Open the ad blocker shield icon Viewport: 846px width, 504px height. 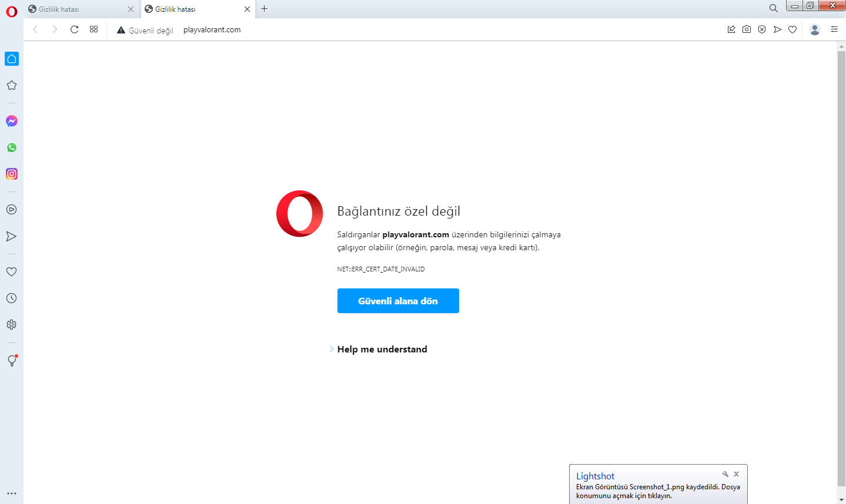tap(762, 29)
